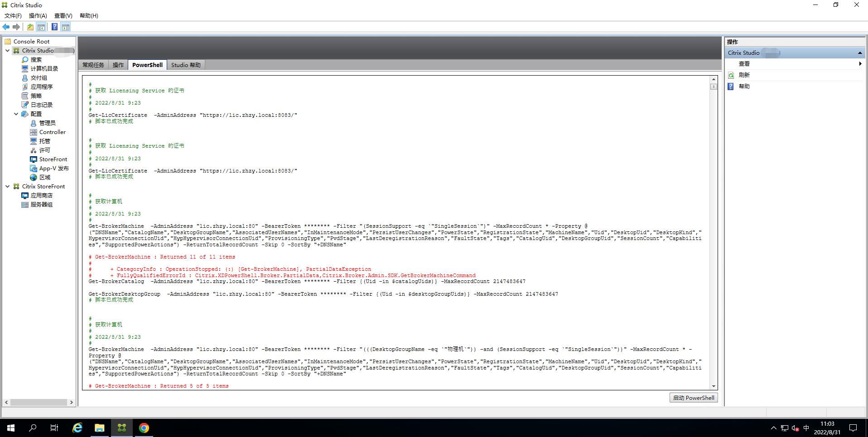The image size is (868, 437).
Task: Select 管理员 under 配置
Action: 47,123
